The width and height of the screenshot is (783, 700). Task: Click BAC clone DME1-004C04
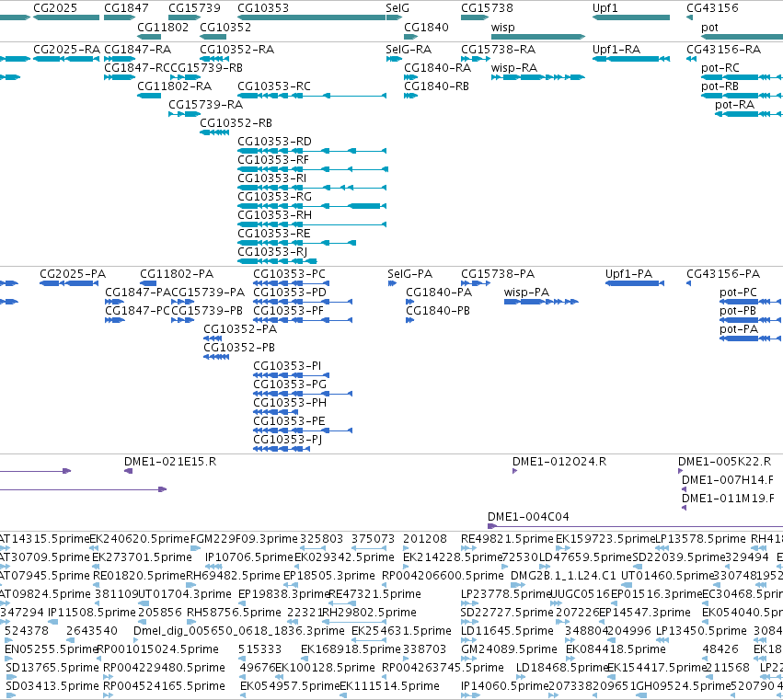[x=635, y=526]
